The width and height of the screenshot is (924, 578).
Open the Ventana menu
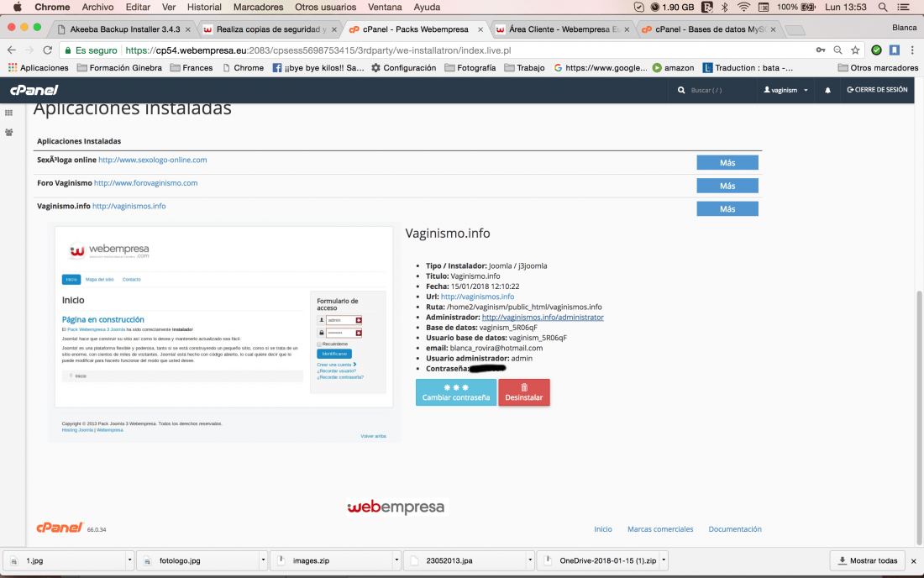coord(385,7)
